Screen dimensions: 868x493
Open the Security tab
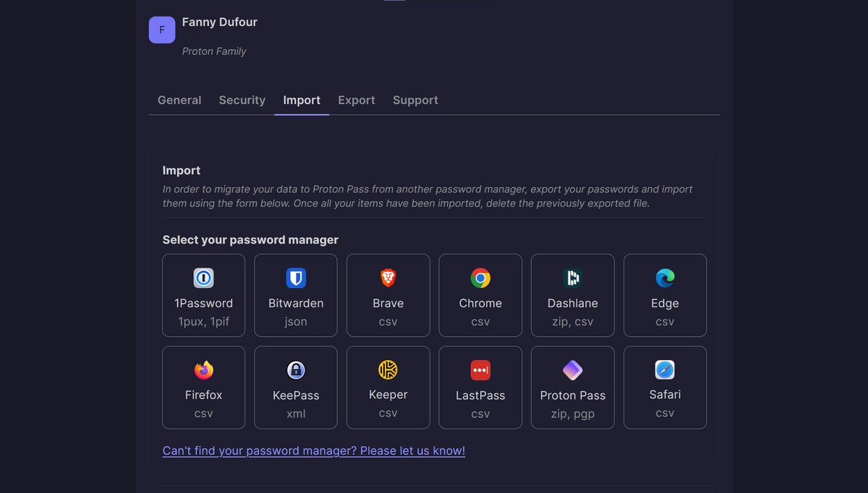point(242,100)
